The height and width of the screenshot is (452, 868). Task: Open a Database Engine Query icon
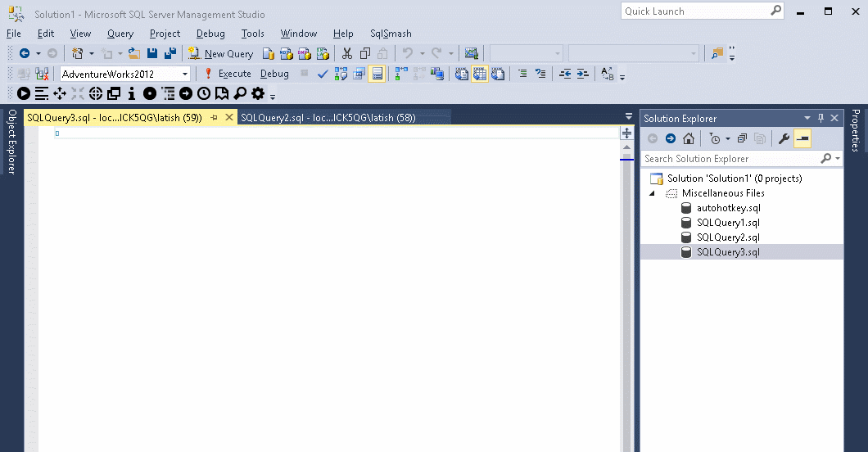pos(269,54)
